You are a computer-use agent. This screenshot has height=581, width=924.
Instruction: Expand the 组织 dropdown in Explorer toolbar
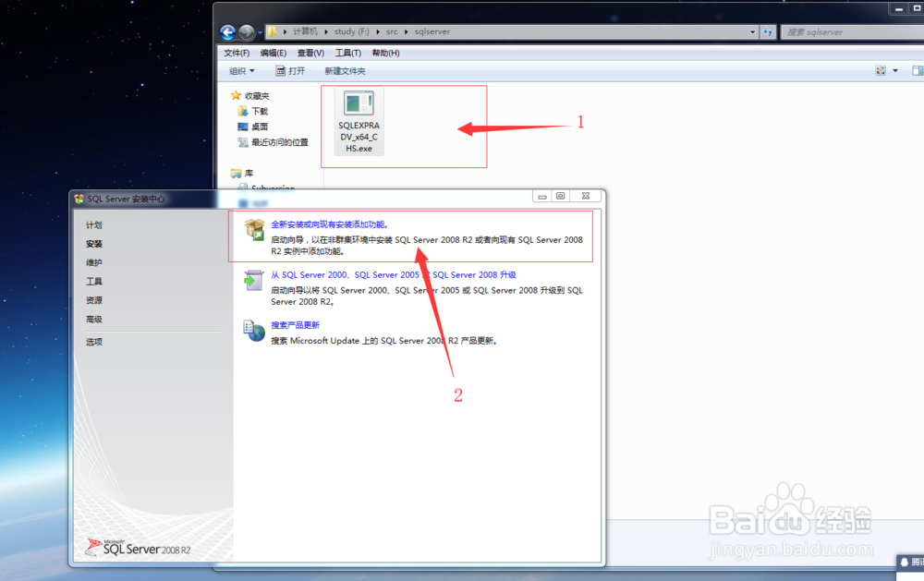[x=241, y=71]
